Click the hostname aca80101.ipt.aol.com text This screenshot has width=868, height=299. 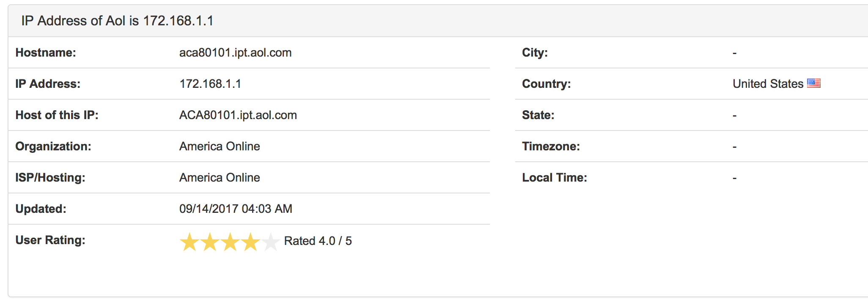[235, 53]
